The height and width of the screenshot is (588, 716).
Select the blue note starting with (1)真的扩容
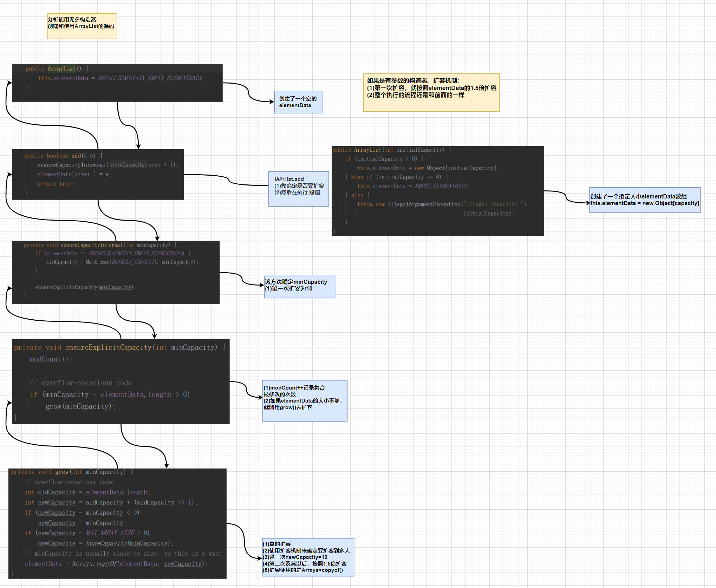point(308,557)
